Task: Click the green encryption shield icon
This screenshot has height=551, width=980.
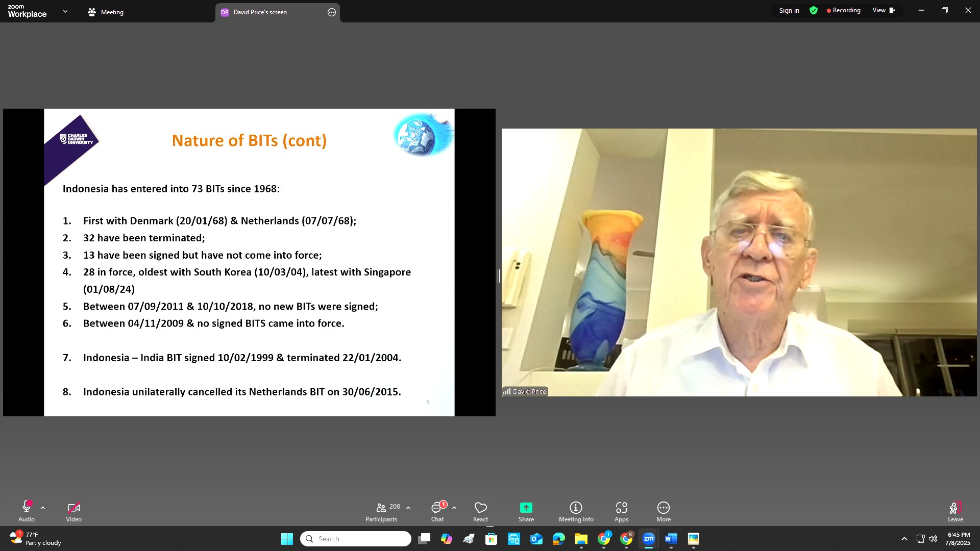Action: pos(814,11)
